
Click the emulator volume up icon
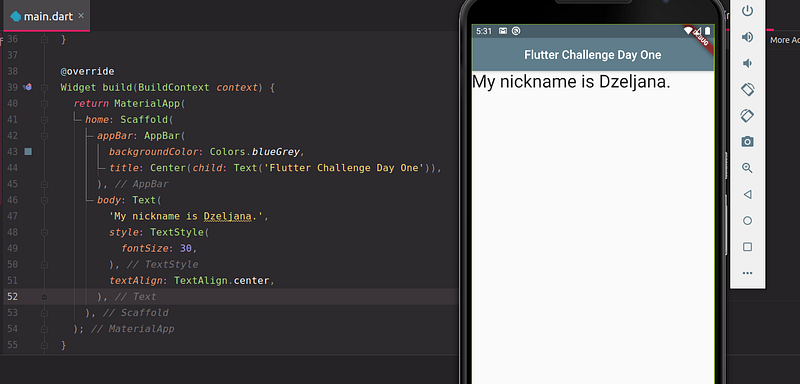[747, 37]
